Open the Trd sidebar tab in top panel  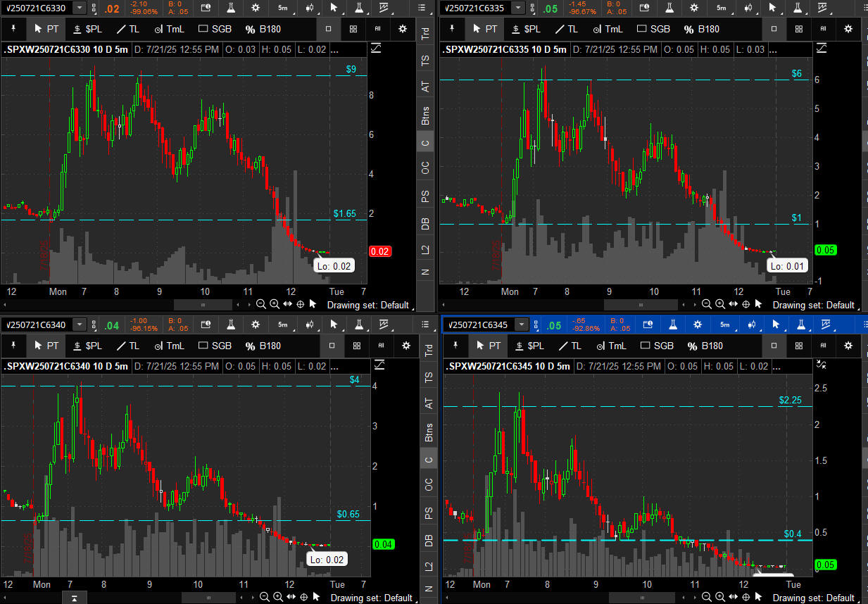coord(425,34)
